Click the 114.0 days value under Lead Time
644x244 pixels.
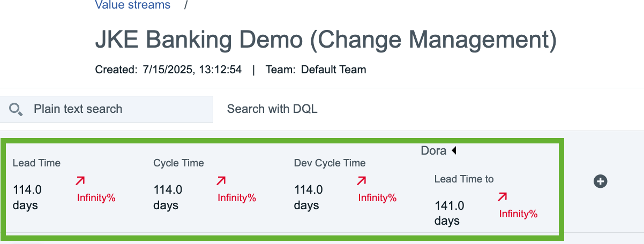click(x=27, y=197)
